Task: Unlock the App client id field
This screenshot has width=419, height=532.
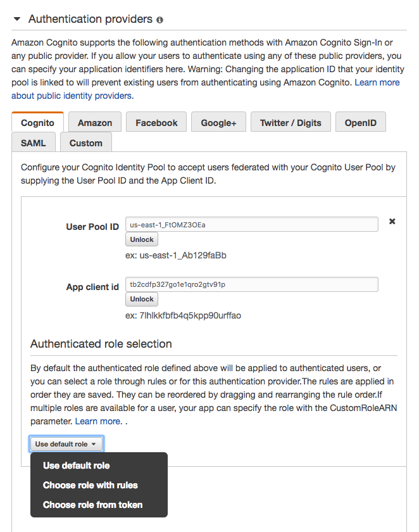Action: pos(142,299)
